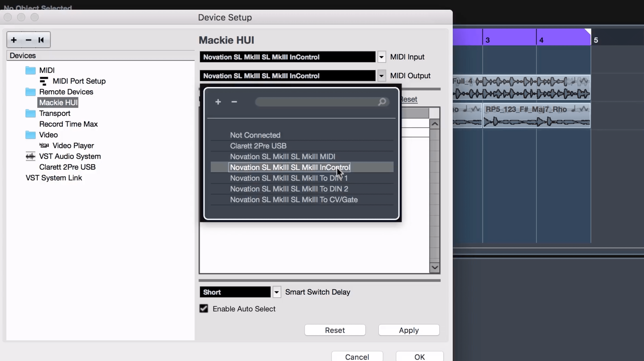Open the MIDI Output dropdown arrow
Screen dimensions: 644x361
(x=381, y=76)
